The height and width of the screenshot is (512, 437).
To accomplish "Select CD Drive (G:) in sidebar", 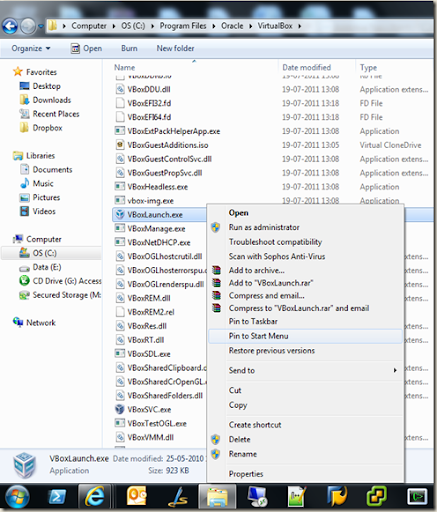I will [x=67, y=281].
